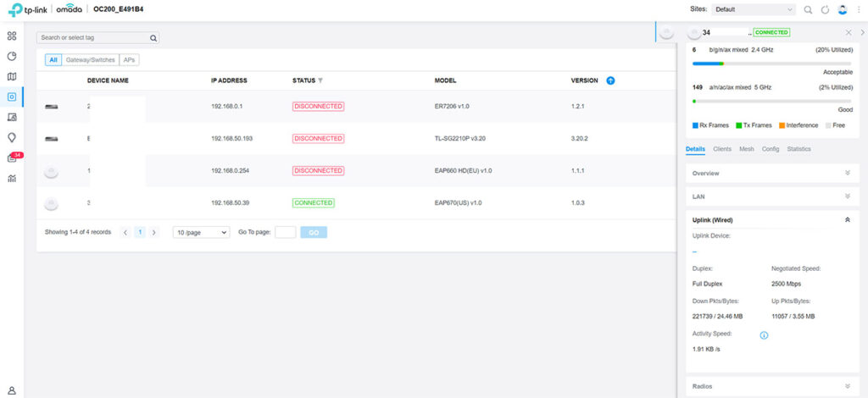
Task: Open the Map view in sidebar
Action: 12,76
